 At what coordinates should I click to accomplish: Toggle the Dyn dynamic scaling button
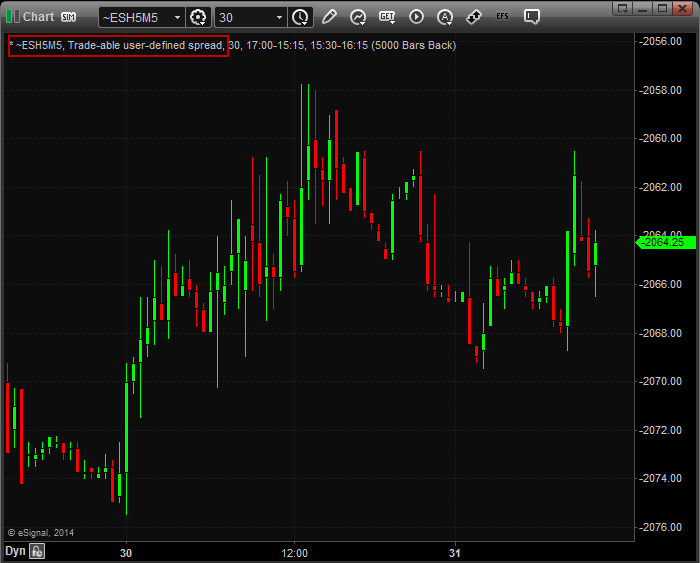tap(15, 551)
